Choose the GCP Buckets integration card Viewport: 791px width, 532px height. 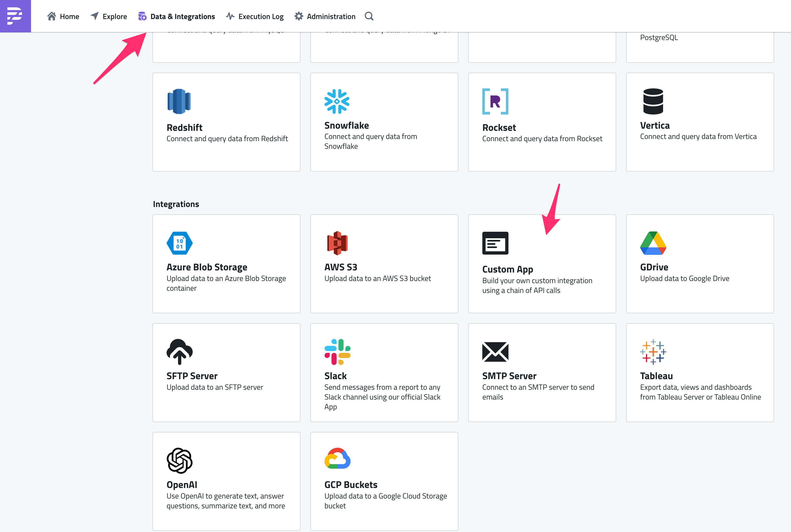click(x=384, y=481)
